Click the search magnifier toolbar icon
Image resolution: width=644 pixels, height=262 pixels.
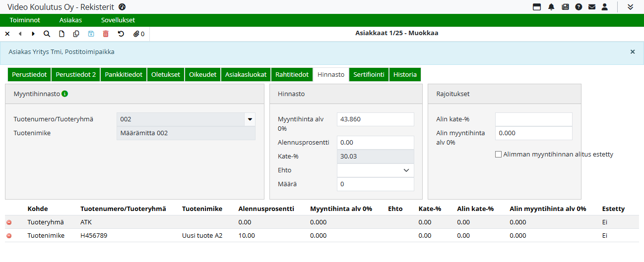coord(47,34)
